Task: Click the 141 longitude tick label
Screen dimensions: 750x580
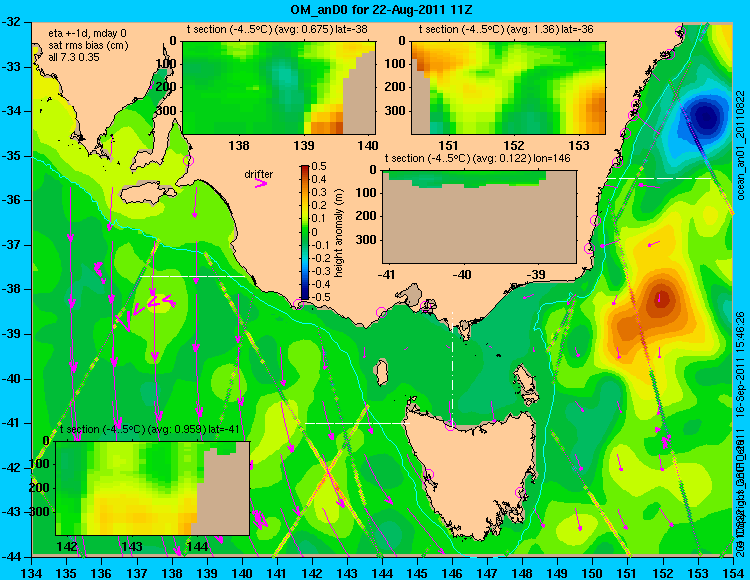Action: pos(277,571)
